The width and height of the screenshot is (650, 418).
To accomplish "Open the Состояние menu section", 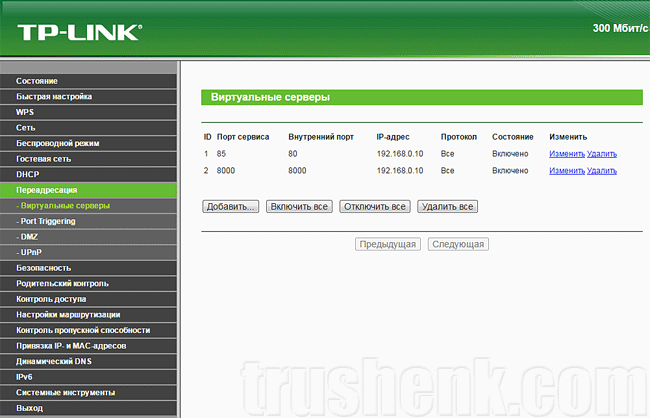I will [x=88, y=81].
